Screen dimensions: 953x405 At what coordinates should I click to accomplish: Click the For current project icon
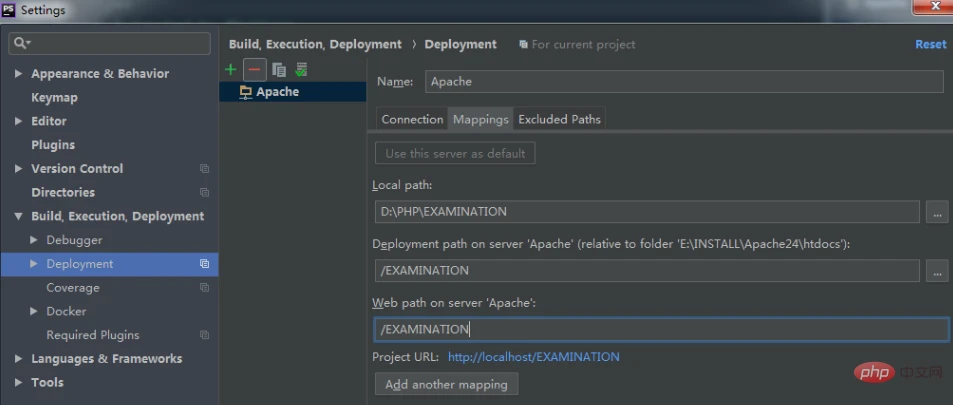(x=523, y=44)
